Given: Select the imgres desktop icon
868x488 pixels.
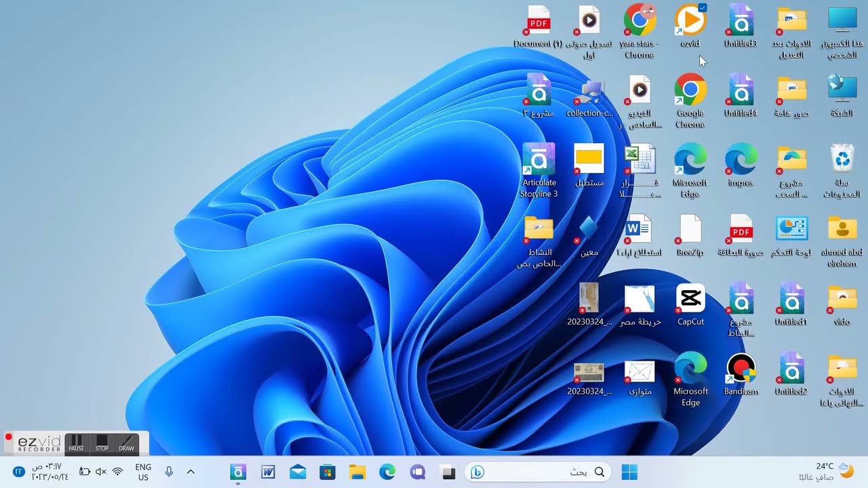Looking at the screenshot, I should point(741,165).
